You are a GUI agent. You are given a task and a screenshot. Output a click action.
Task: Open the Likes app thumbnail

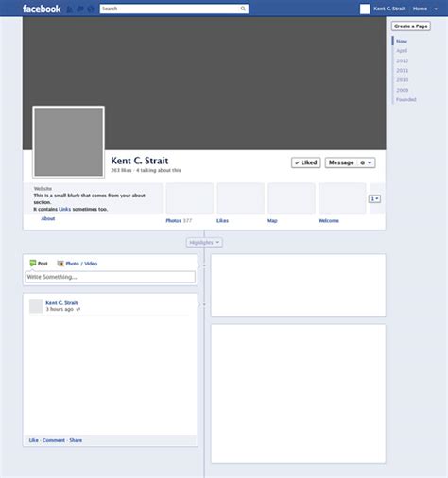point(241,198)
